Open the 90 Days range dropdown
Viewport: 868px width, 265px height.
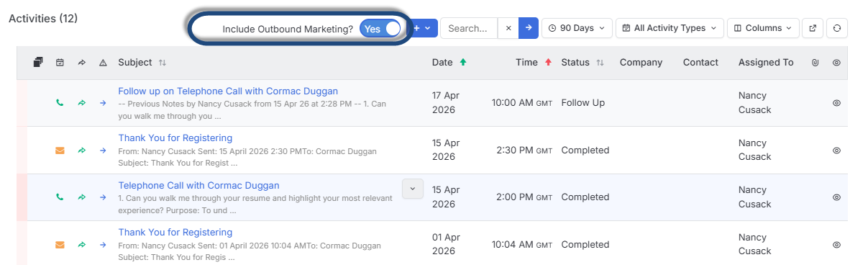pos(577,28)
